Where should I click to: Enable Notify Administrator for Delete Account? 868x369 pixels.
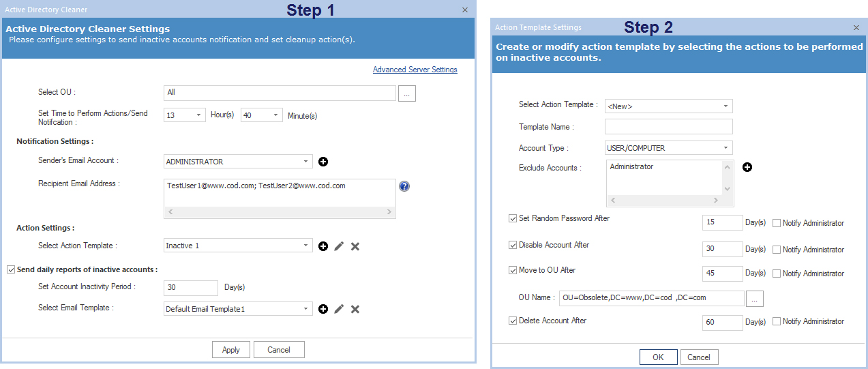(777, 321)
